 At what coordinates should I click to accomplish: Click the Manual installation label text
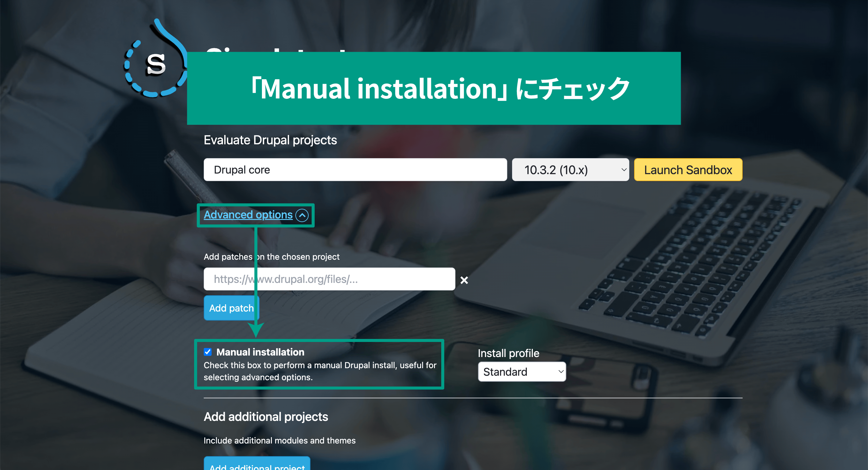point(260,352)
